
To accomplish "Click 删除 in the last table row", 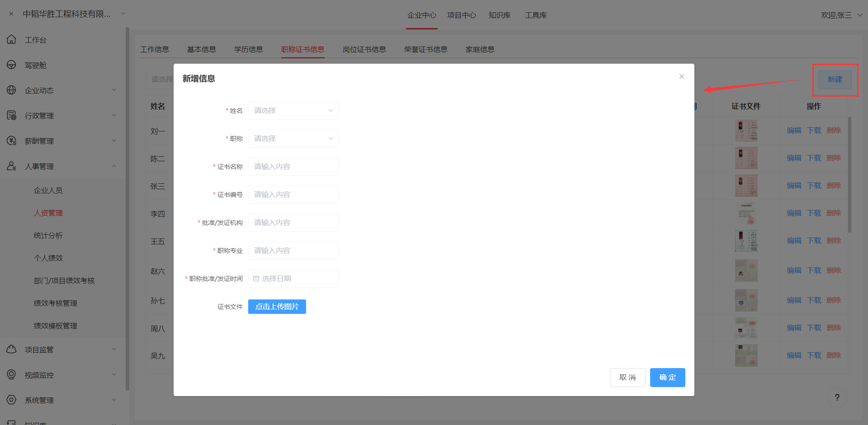I will point(834,355).
